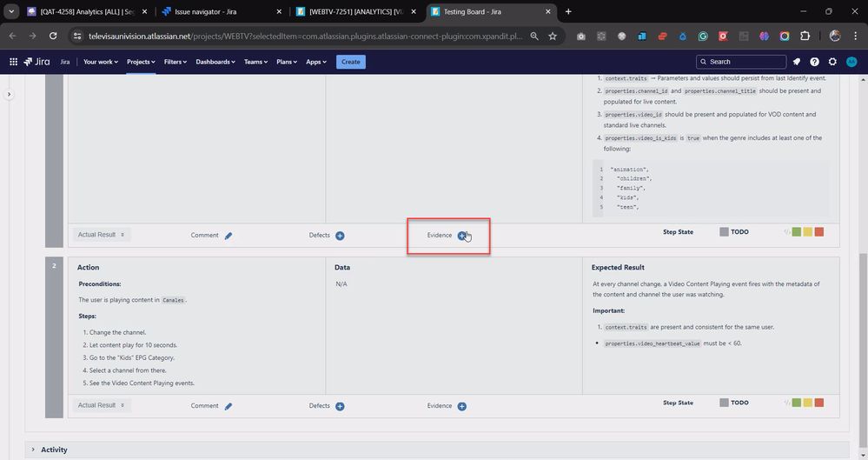Set step 1 state to yellow executing
868x460 pixels.
[x=808, y=231]
